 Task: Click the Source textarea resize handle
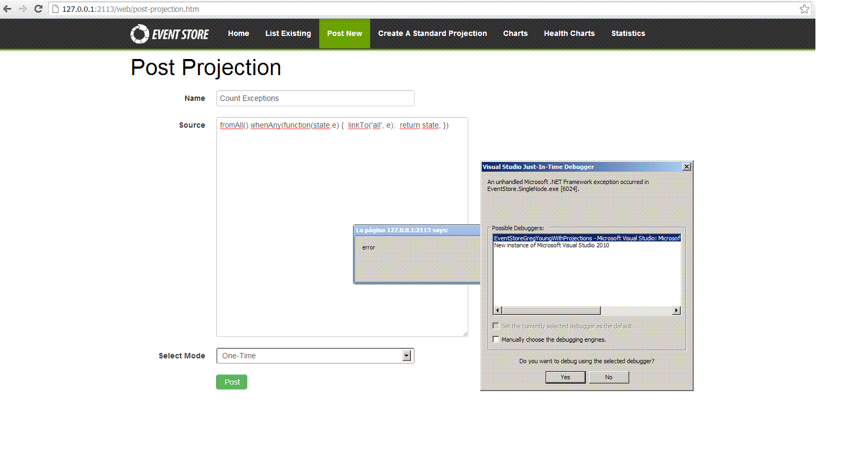pos(465,334)
